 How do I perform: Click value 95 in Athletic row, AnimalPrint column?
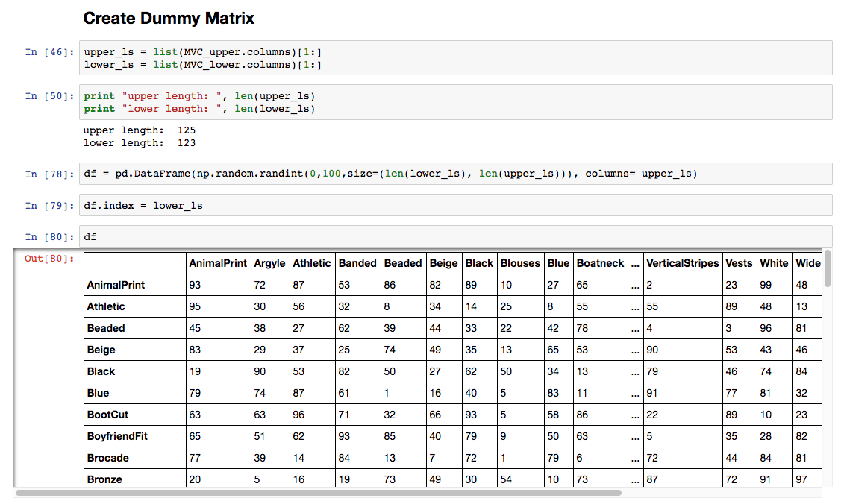(x=195, y=306)
